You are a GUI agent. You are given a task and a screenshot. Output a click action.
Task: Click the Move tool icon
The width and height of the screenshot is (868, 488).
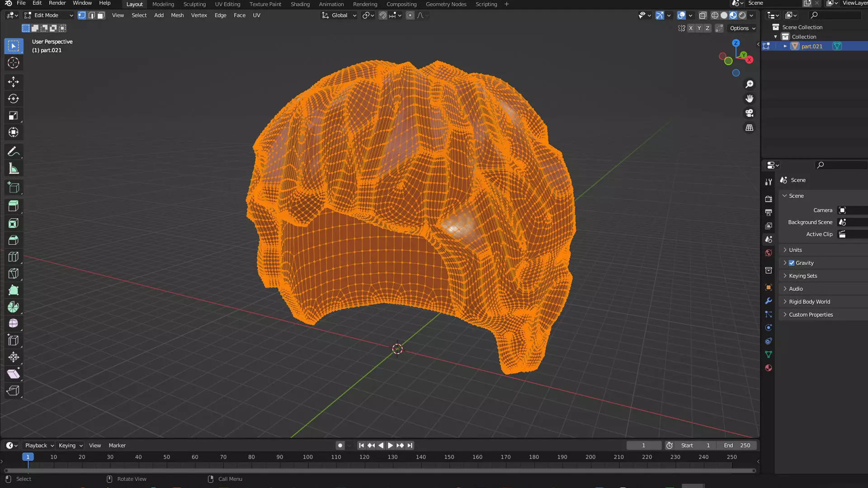pos(13,82)
